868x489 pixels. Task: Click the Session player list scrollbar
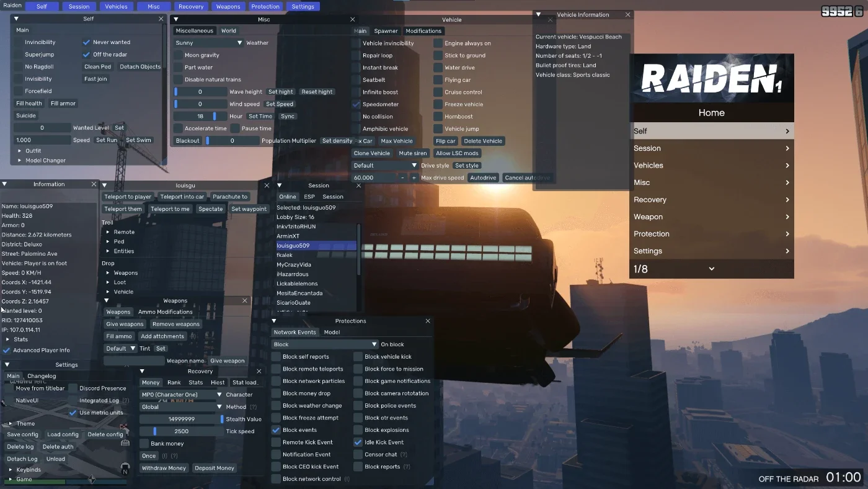(x=358, y=249)
